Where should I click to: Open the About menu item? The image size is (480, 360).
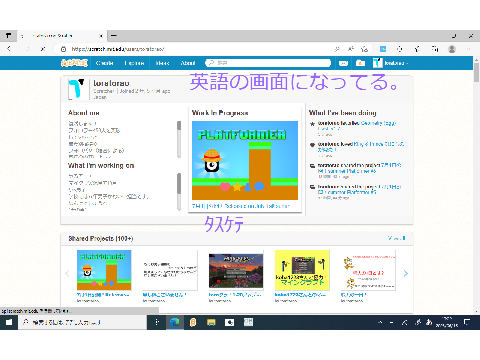[x=188, y=63]
